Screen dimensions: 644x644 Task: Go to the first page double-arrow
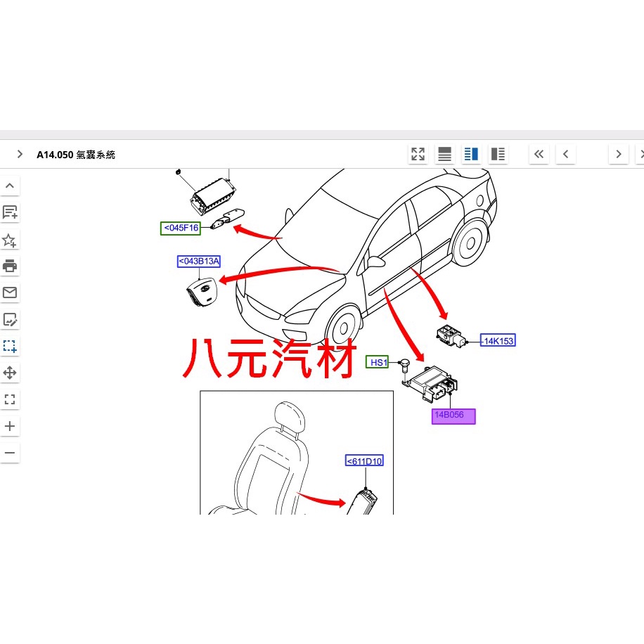pos(539,154)
